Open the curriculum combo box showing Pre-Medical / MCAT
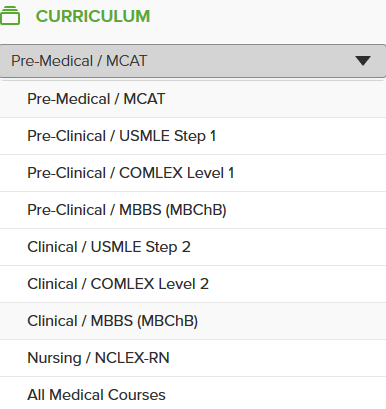 pyautogui.click(x=193, y=61)
